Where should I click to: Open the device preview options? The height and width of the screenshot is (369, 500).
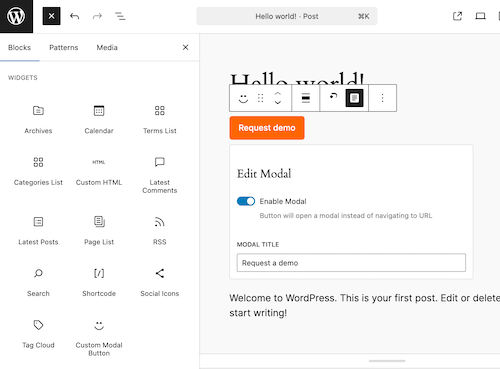click(480, 16)
